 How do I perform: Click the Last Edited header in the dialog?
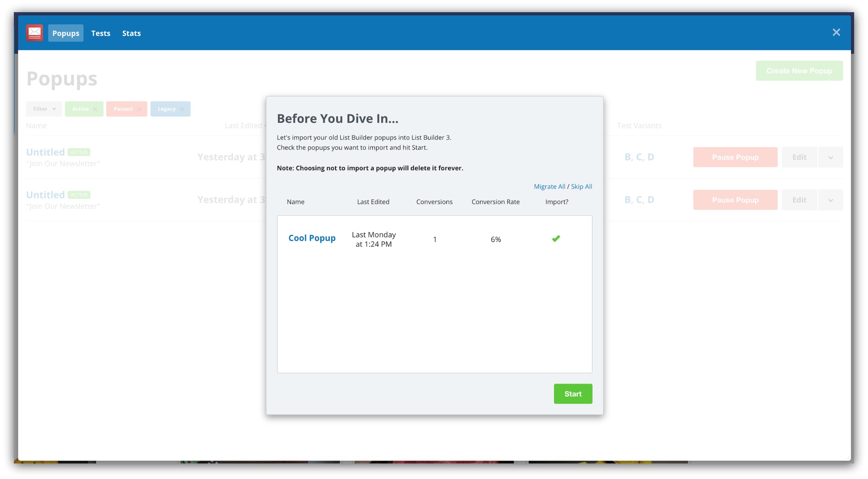[x=373, y=202]
